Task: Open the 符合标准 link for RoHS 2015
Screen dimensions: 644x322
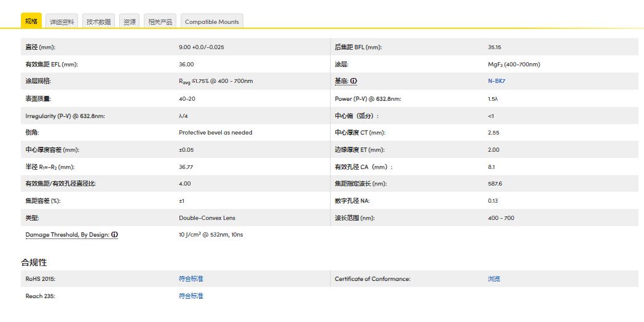Action: tap(190, 279)
